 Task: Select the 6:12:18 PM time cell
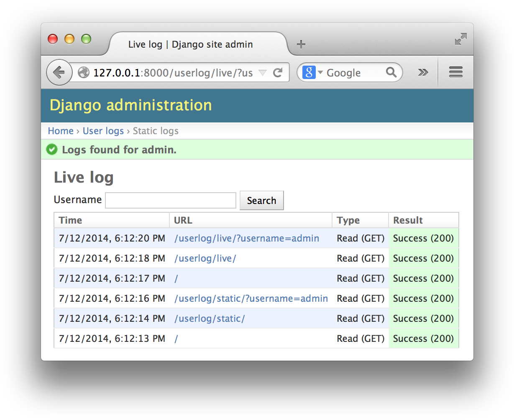112,258
